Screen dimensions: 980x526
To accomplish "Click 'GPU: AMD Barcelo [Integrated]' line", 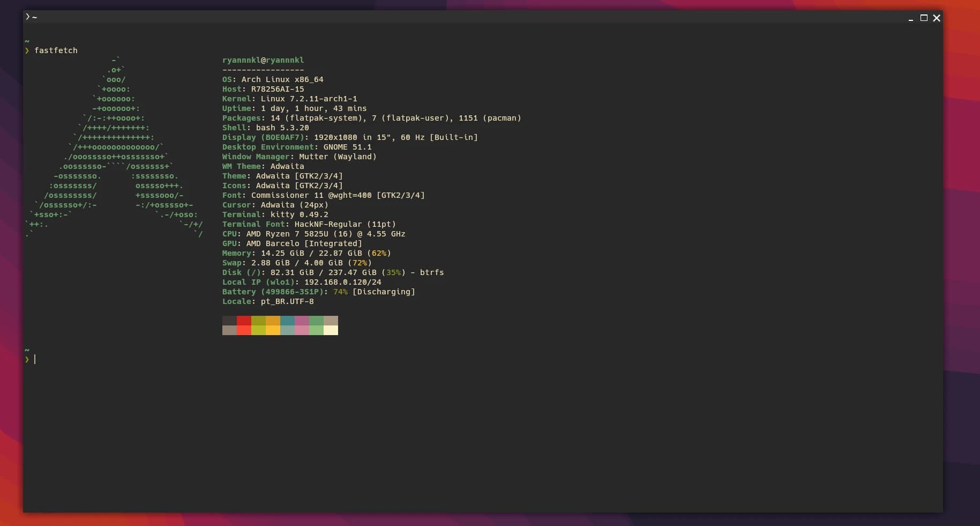I will [292, 243].
